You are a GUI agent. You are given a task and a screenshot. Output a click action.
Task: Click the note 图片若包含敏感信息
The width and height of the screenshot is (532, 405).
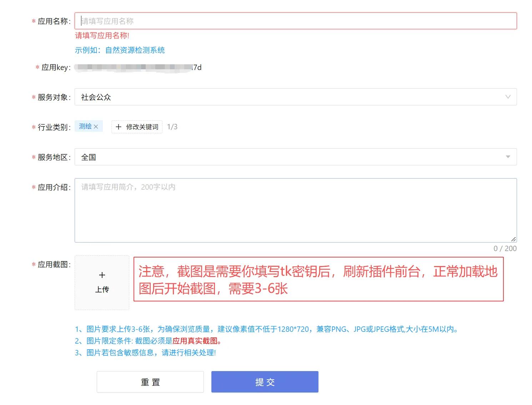[145, 353]
